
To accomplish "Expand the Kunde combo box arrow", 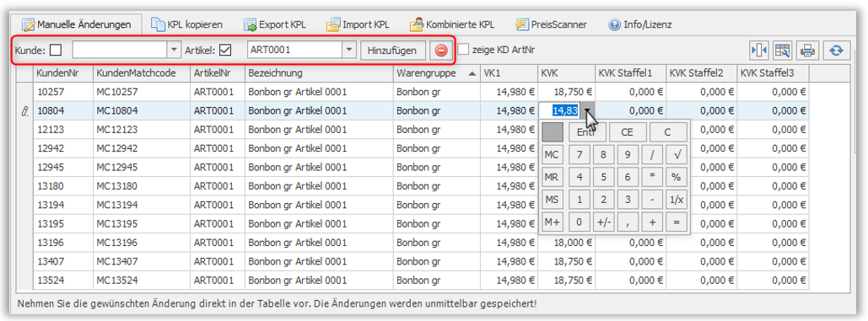I will tap(174, 50).
